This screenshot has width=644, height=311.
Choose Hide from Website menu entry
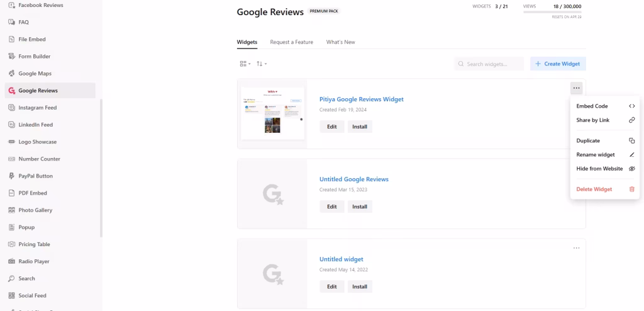[606, 169]
